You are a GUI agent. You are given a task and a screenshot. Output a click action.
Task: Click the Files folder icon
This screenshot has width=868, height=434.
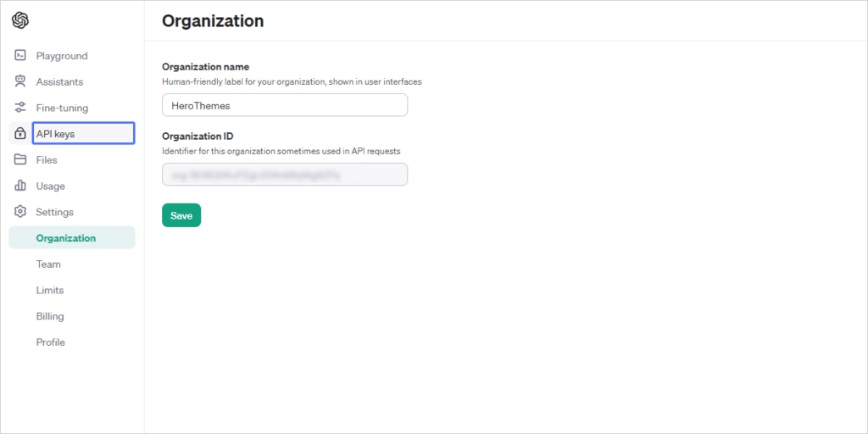[20, 159]
